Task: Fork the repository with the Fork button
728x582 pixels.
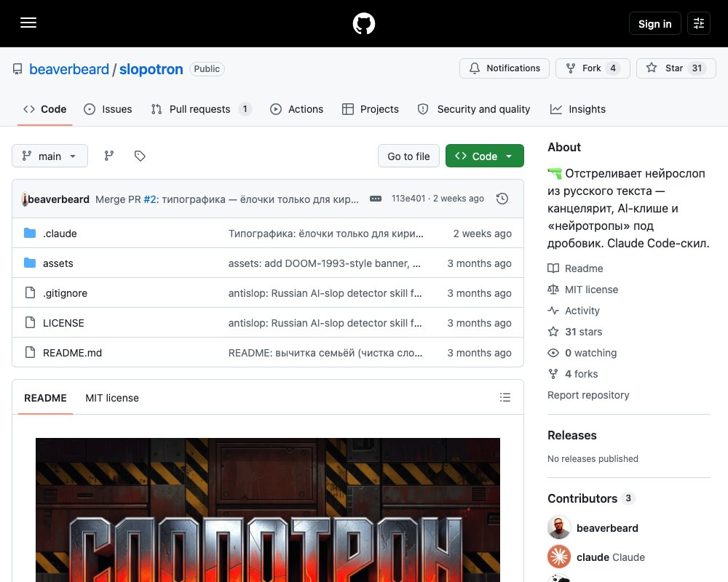Action: (x=593, y=68)
